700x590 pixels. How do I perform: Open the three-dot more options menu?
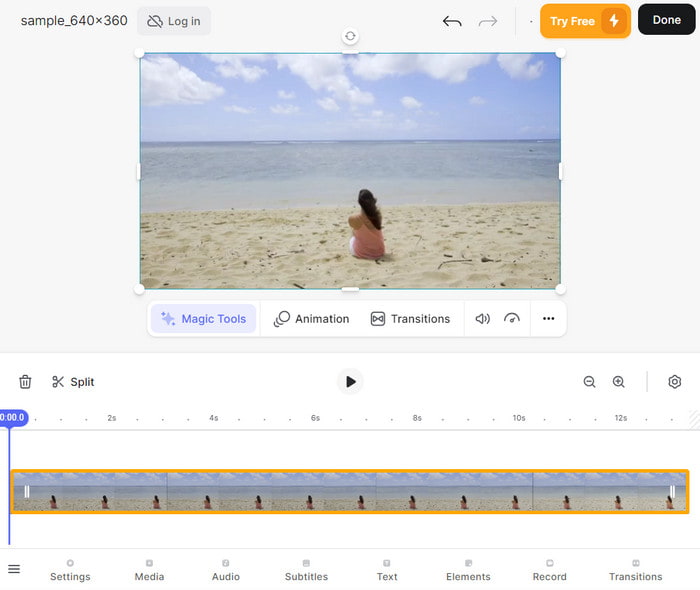(549, 318)
